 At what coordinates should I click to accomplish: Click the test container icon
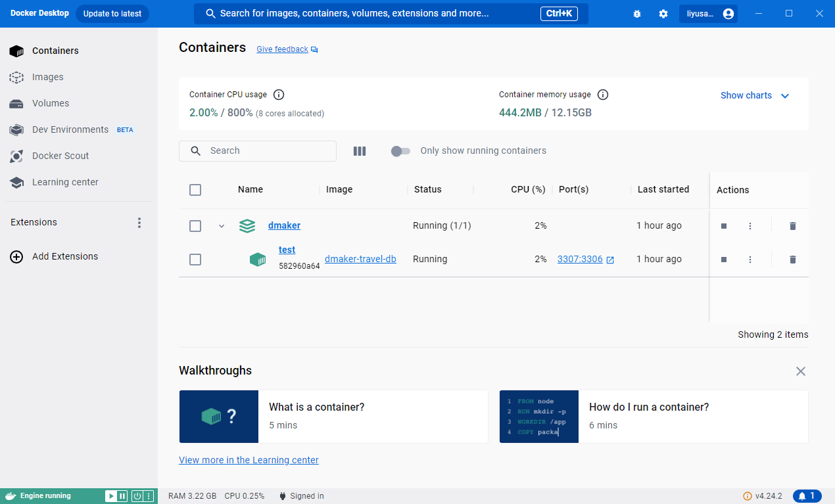tap(258, 260)
